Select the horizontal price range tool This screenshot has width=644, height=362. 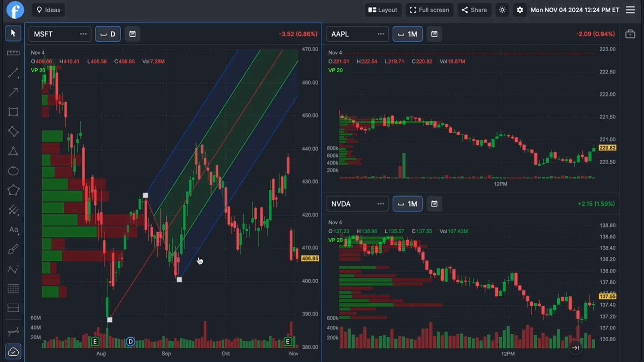pyautogui.click(x=13, y=308)
